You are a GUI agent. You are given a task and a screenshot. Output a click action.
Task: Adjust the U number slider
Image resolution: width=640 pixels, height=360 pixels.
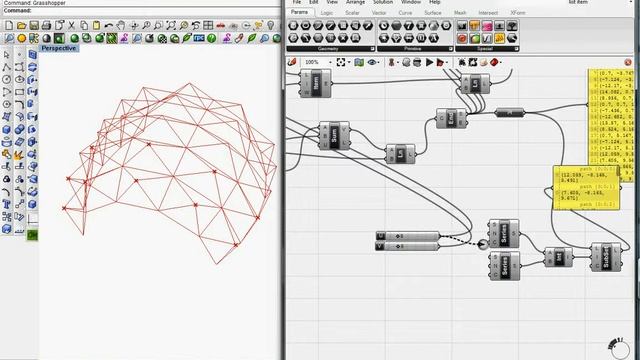tap(407, 236)
